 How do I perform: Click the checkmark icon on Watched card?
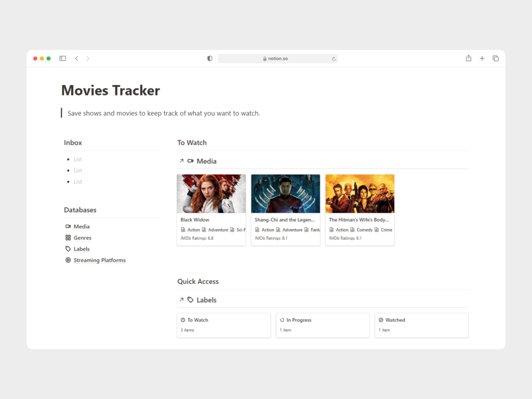pyautogui.click(x=381, y=320)
